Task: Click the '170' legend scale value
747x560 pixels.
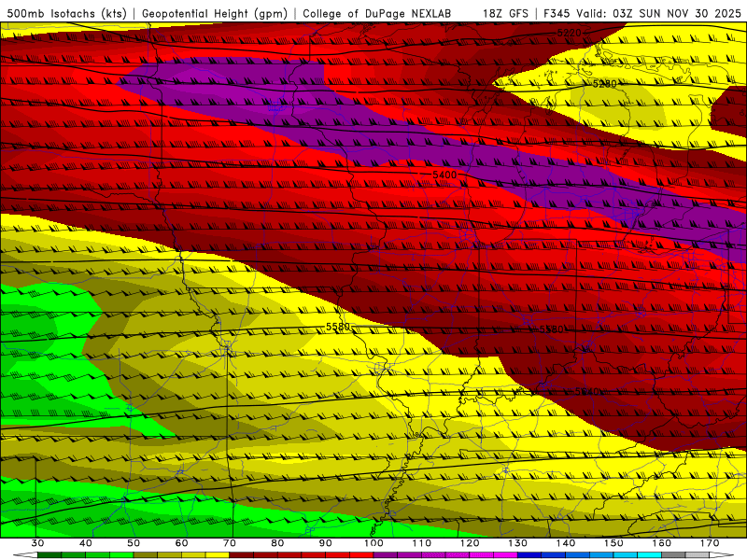Action: 710,543
